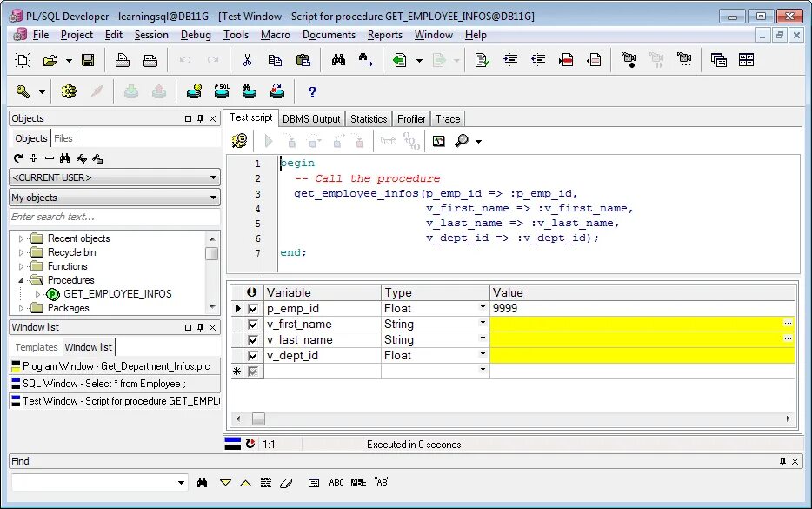
Task: Click the Log on key icon
Action: point(23,91)
